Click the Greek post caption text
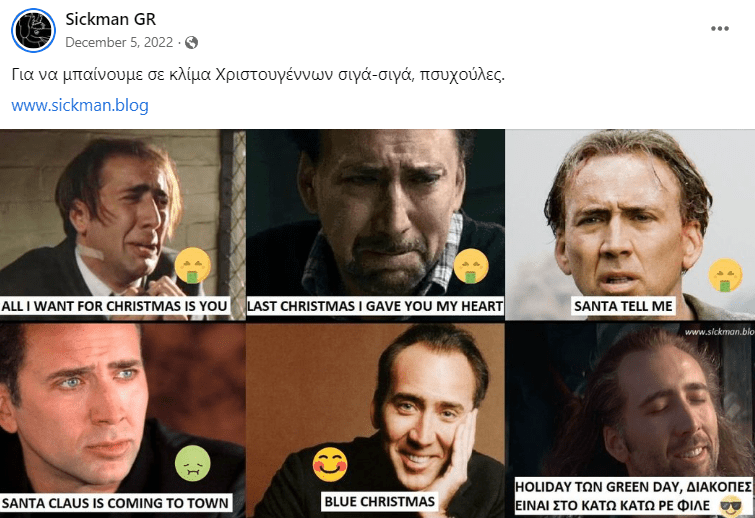Screen dimensions: 755x518 [x=257, y=74]
